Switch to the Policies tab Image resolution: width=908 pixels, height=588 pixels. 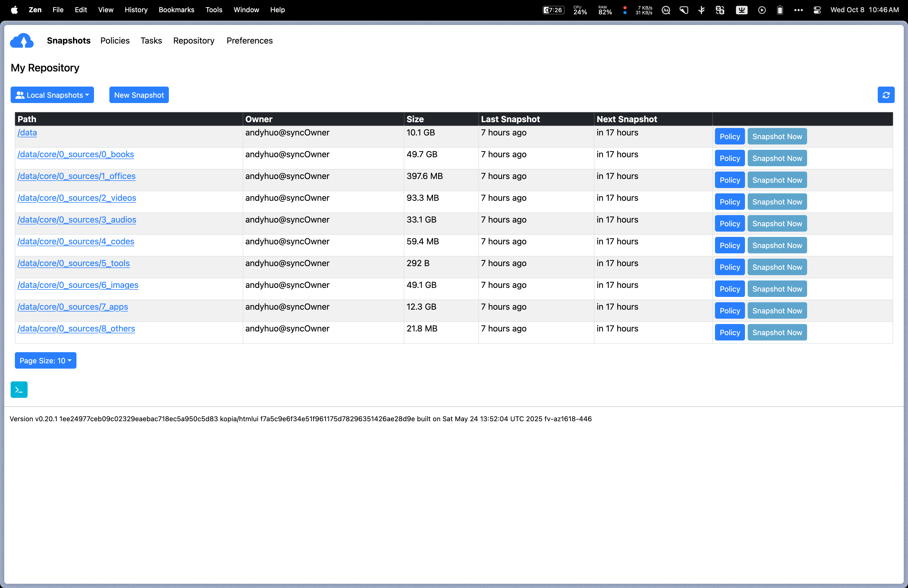[115, 40]
